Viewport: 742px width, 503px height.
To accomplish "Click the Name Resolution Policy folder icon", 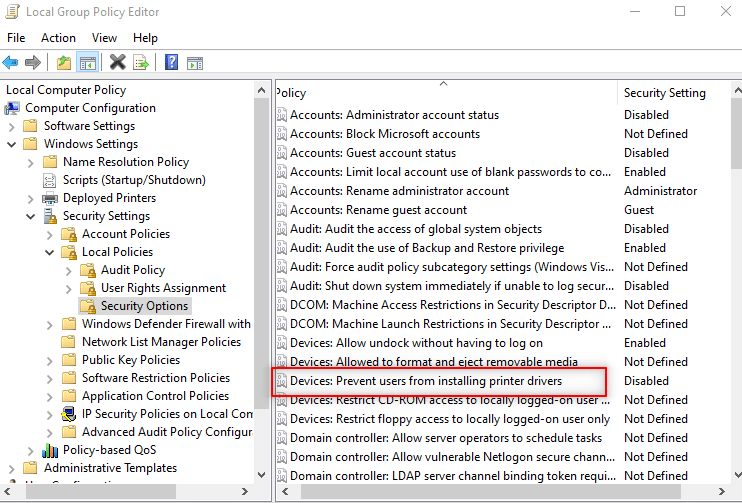I will coord(50,162).
